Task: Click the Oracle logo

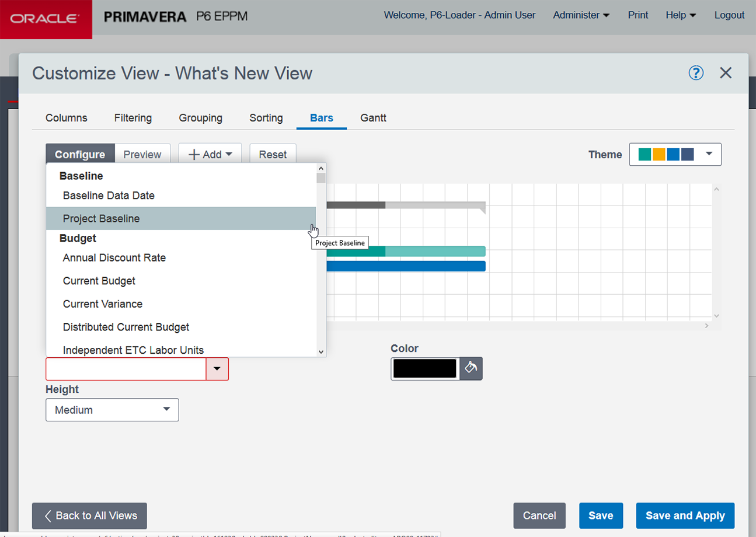Action: 46,19
